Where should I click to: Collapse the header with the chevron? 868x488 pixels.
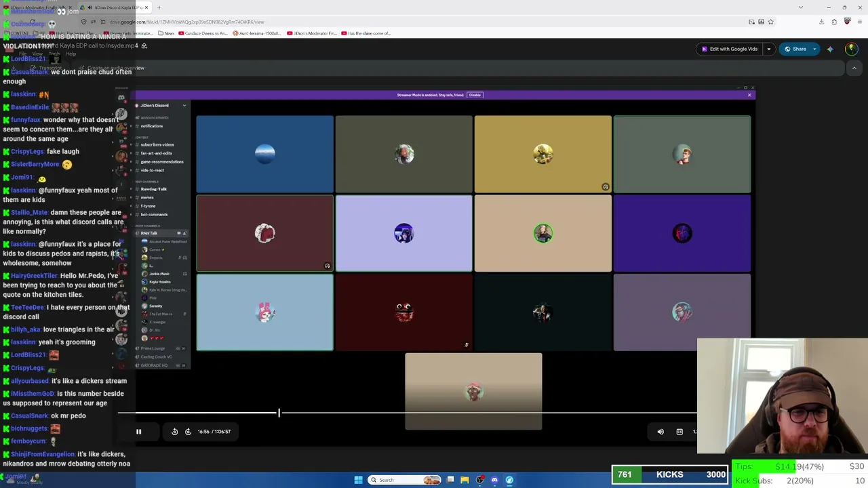point(854,68)
